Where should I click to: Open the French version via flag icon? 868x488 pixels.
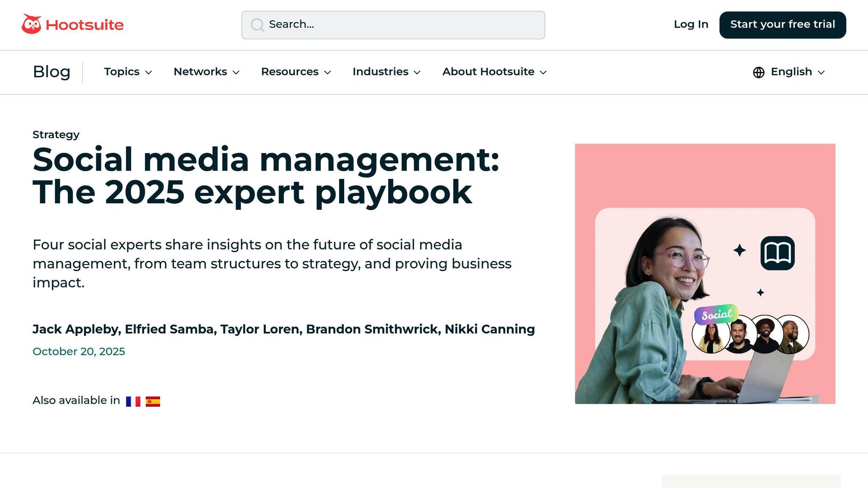(x=133, y=400)
